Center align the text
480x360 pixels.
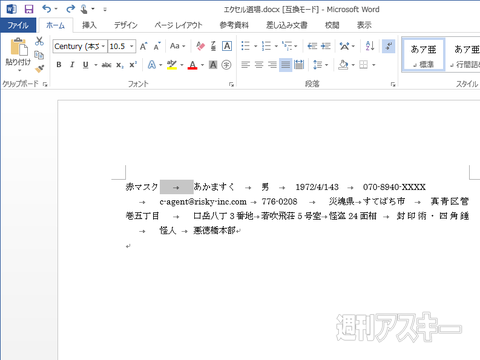pyautogui.click(x=259, y=65)
